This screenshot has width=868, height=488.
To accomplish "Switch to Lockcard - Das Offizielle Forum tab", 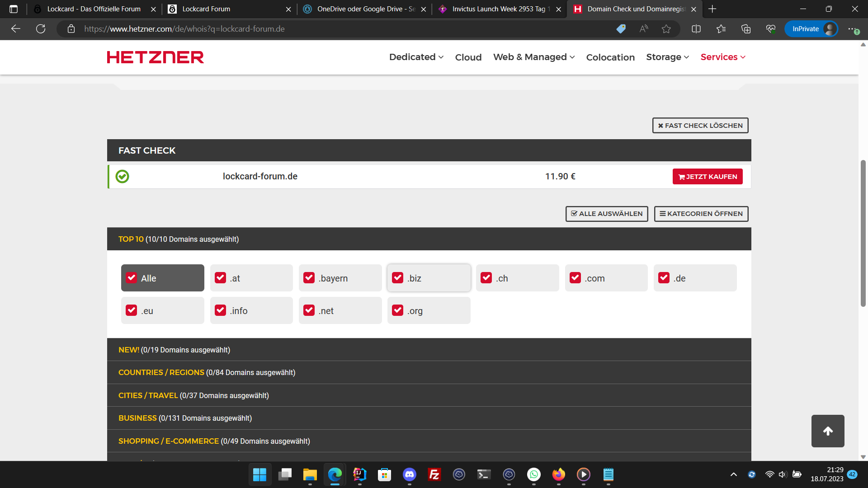I will (x=94, y=9).
